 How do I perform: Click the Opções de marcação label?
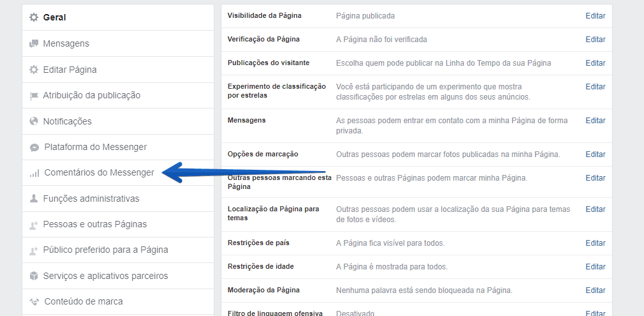263,154
